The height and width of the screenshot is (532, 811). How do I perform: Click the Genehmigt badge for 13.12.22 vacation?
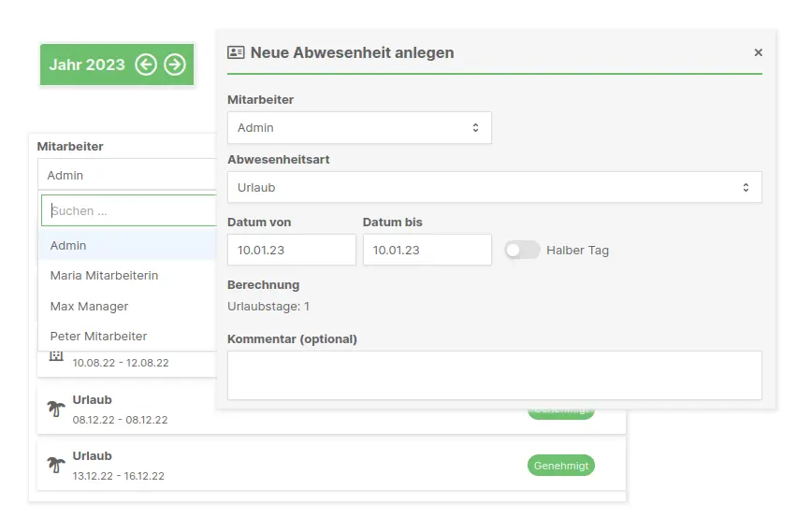coord(560,465)
